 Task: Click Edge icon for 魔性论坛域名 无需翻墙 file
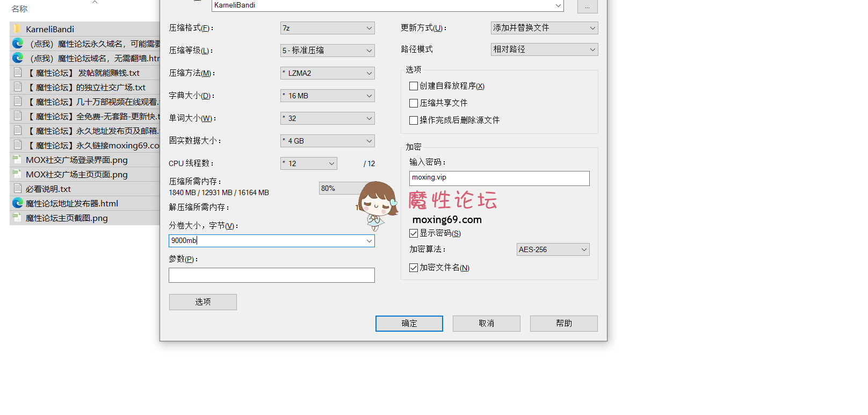[x=18, y=58]
